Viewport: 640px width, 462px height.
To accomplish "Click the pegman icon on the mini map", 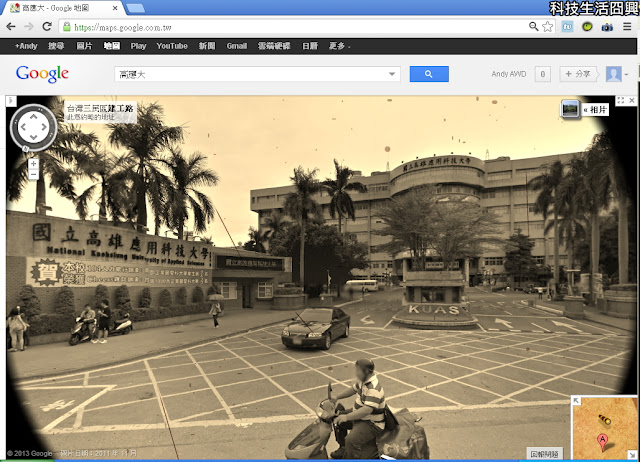I will 605,419.
